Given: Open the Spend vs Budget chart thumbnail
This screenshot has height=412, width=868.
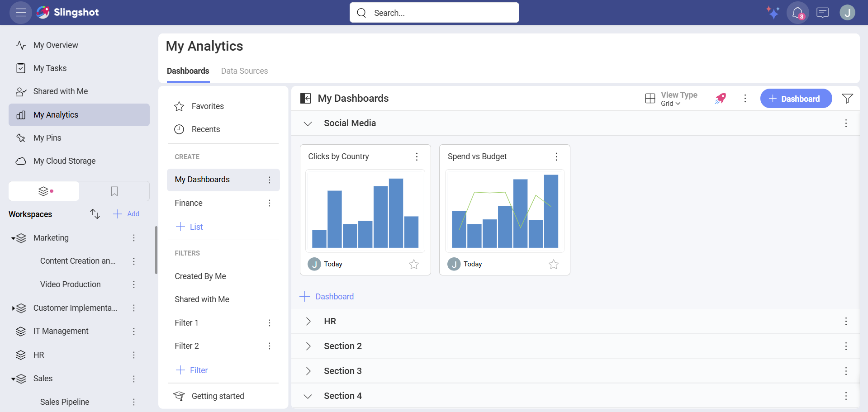Looking at the screenshot, I should coord(505,211).
